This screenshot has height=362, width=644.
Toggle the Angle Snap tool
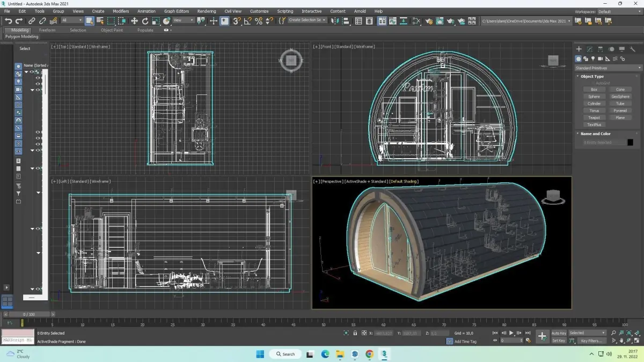[x=247, y=21]
